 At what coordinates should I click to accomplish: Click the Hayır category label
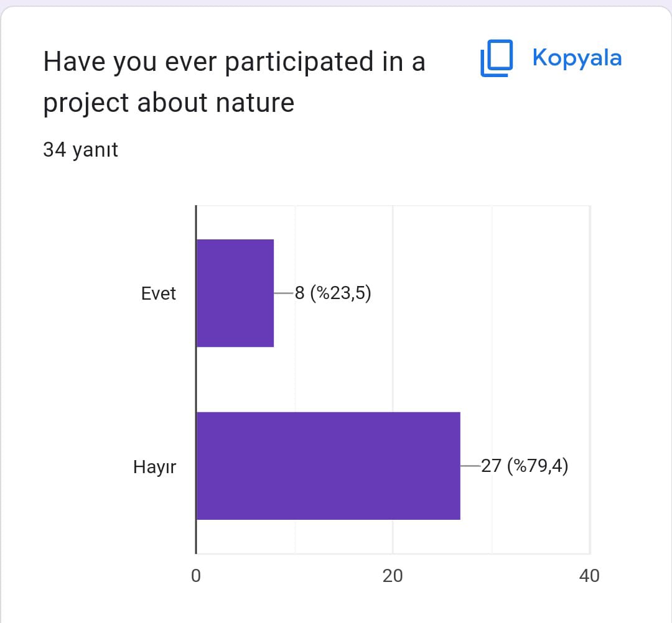(x=155, y=466)
